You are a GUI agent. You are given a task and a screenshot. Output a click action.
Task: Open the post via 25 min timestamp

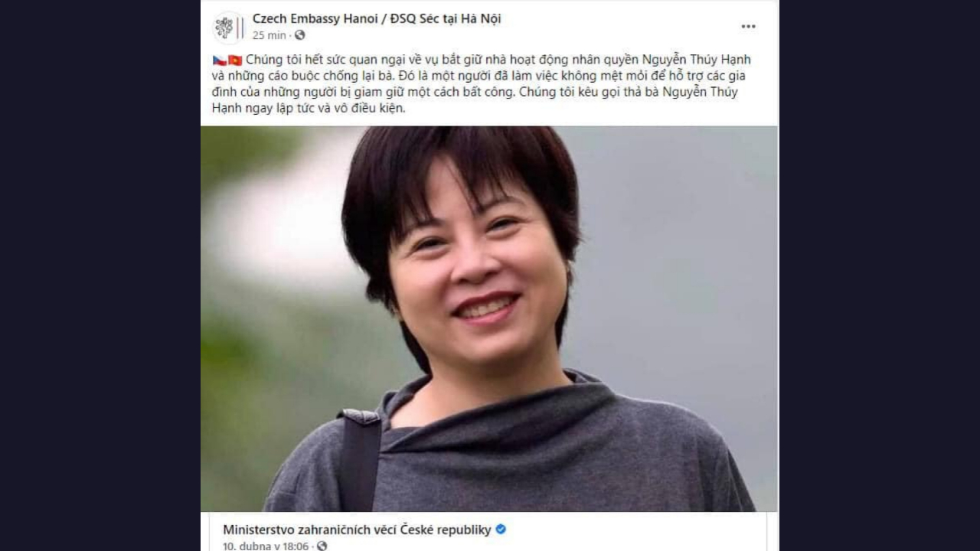point(269,35)
